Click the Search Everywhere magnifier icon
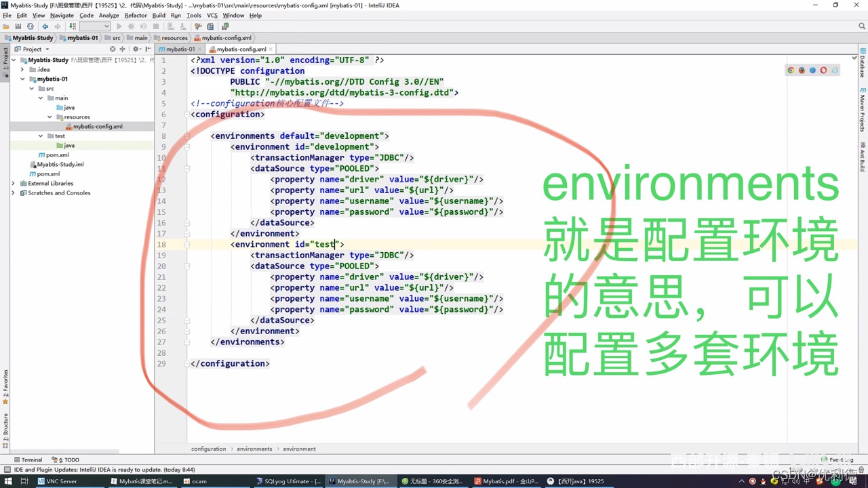The height and width of the screenshot is (488, 868). 862,26
